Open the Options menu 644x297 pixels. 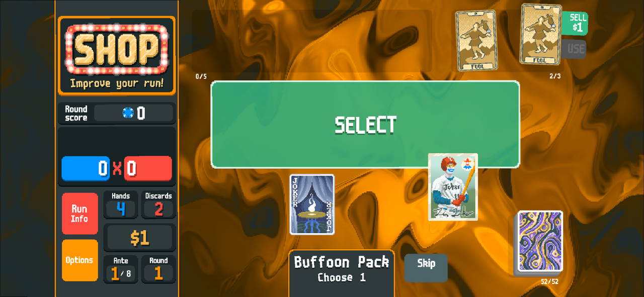79,260
